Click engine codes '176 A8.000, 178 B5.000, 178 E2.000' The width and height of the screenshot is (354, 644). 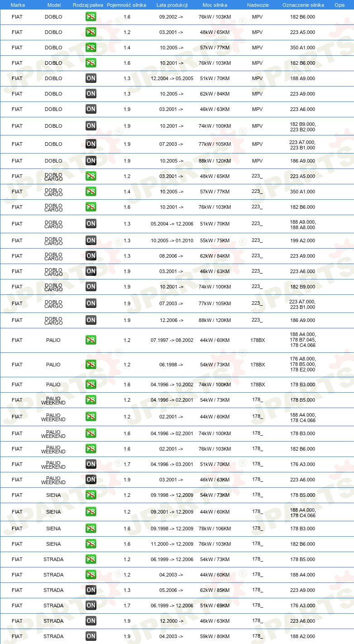pyautogui.click(x=303, y=364)
